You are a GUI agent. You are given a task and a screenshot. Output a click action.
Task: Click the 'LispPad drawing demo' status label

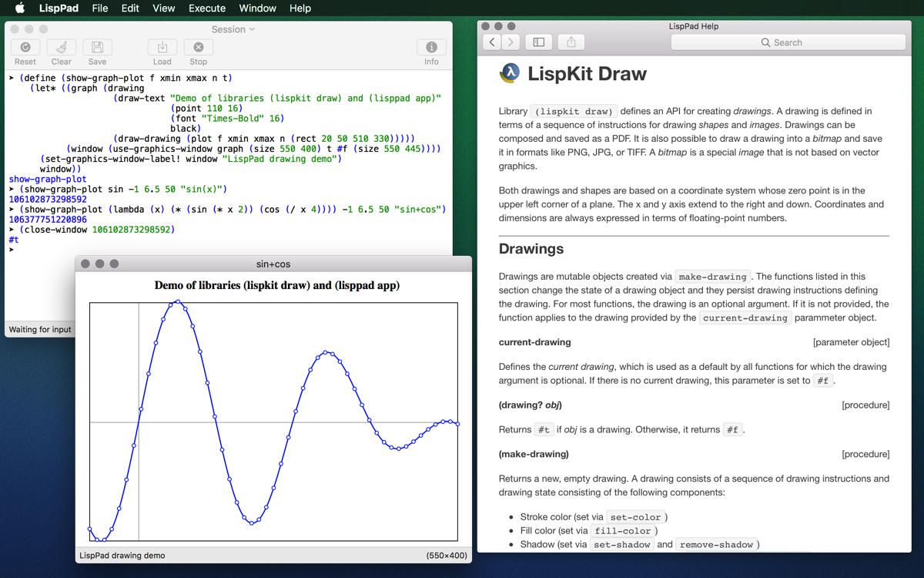[x=122, y=555]
